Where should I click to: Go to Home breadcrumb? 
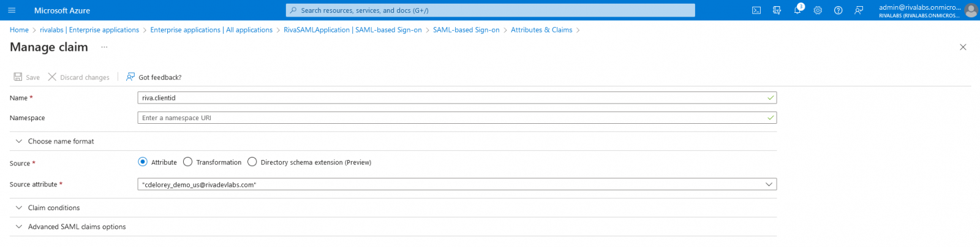tap(19, 30)
